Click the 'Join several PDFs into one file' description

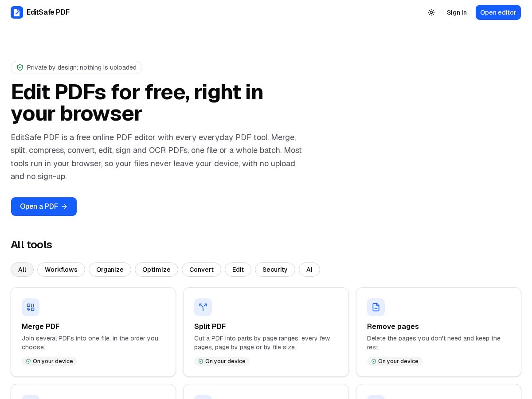(x=90, y=343)
